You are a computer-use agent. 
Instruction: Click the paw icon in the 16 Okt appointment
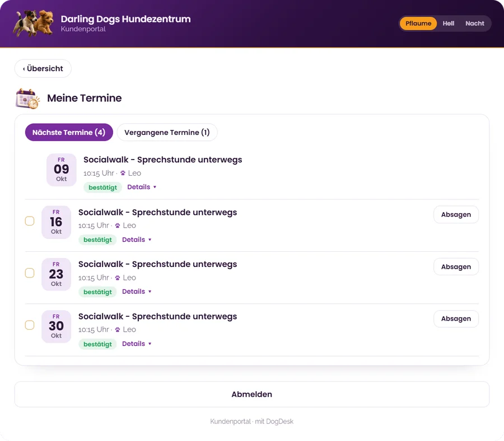click(118, 226)
